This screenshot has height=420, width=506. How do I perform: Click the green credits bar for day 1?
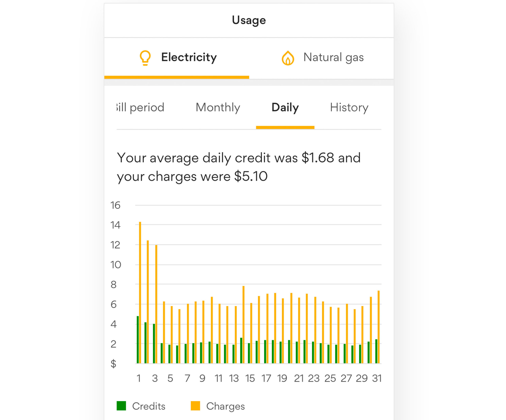click(138, 340)
